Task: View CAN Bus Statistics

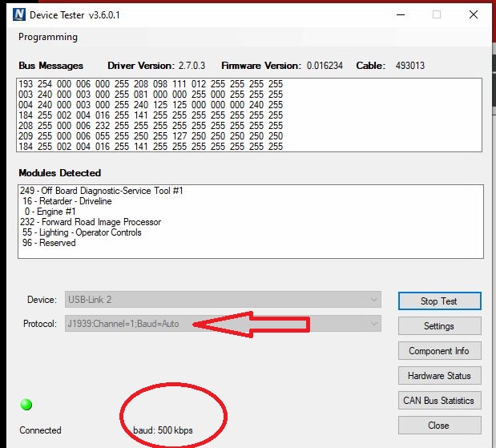Action: point(438,401)
